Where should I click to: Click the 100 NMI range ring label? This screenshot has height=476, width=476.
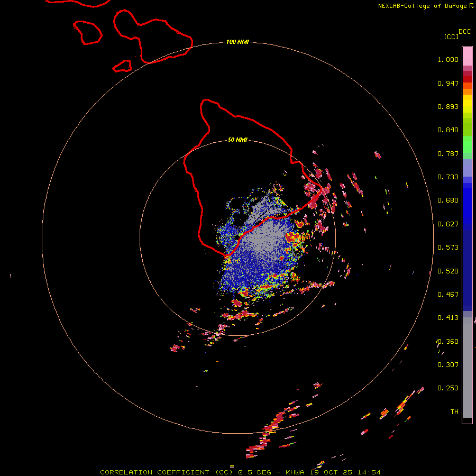click(x=237, y=42)
